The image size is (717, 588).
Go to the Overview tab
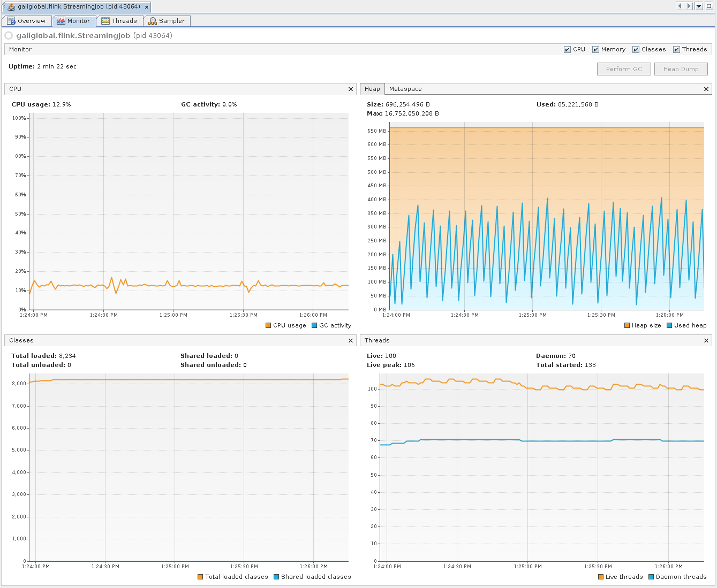[x=26, y=21]
